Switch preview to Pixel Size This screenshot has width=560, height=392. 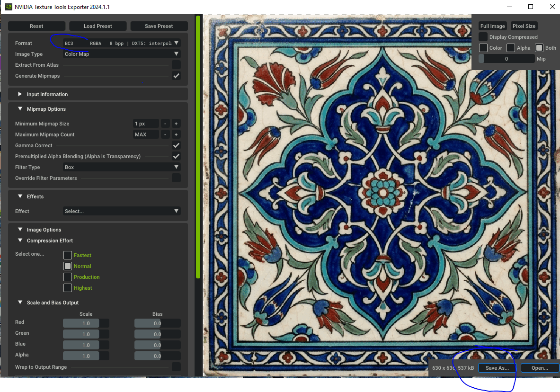tap(524, 26)
